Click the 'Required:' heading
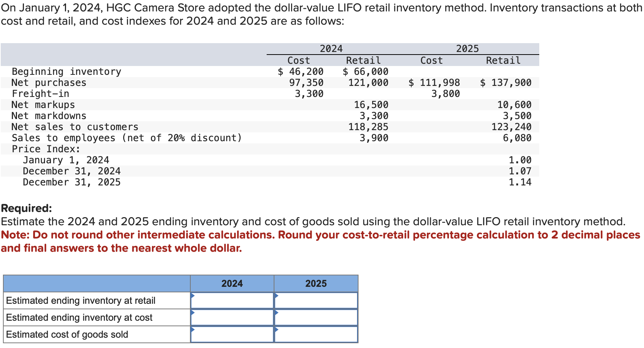The height and width of the screenshot is (348, 644). [x=27, y=208]
